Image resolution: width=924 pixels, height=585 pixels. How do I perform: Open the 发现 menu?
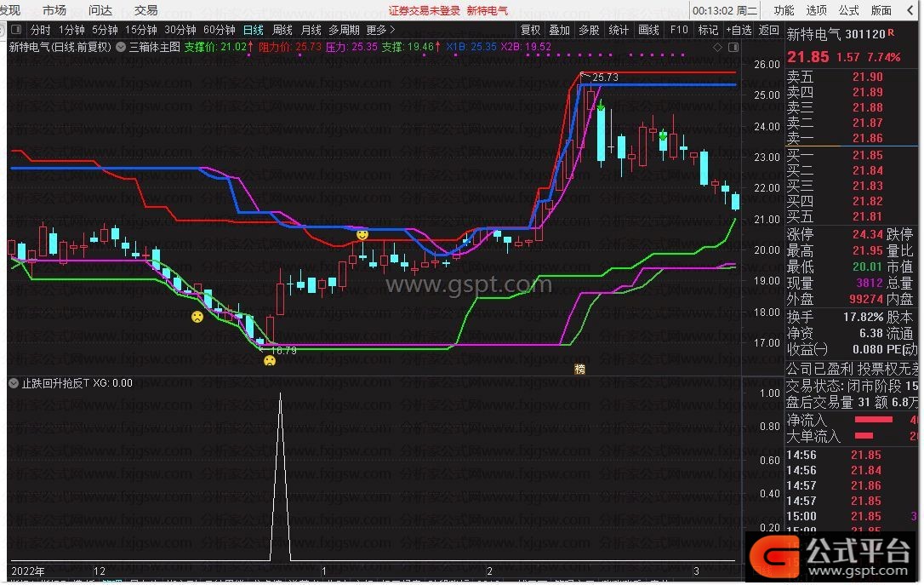coord(10,10)
